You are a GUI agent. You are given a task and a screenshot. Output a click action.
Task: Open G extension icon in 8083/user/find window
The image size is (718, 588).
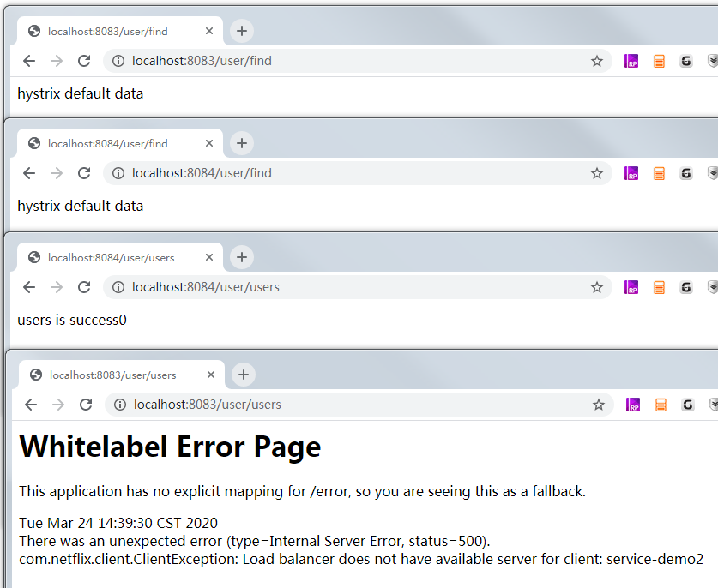686,61
